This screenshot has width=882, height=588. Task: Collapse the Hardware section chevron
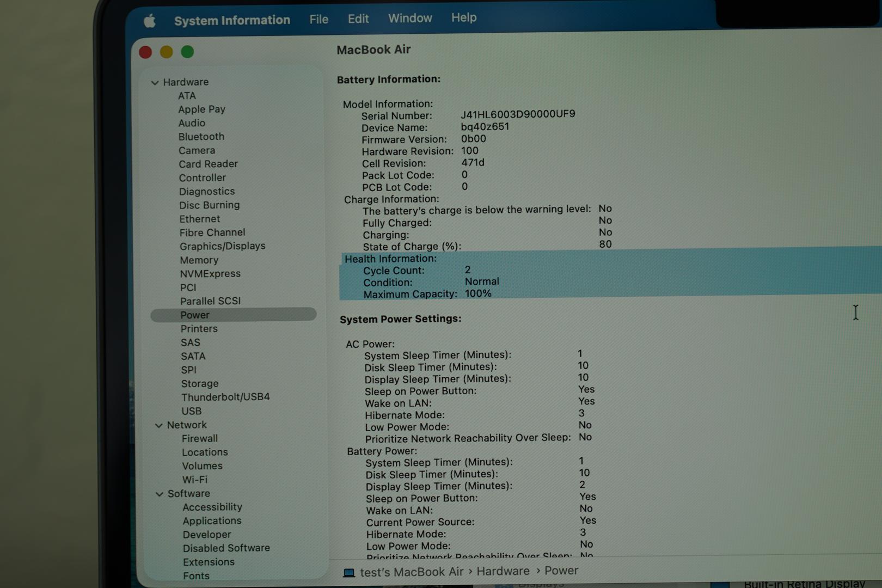tap(155, 83)
